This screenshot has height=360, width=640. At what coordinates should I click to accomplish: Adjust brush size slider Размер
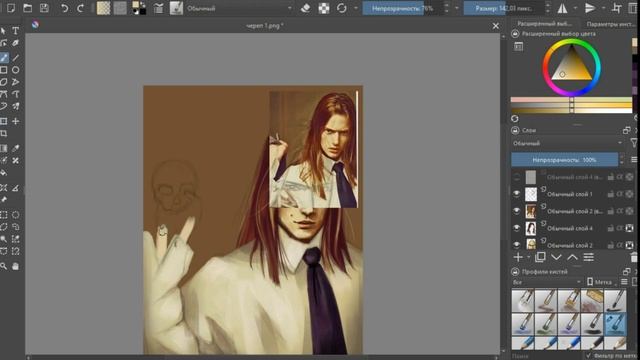(503, 8)
